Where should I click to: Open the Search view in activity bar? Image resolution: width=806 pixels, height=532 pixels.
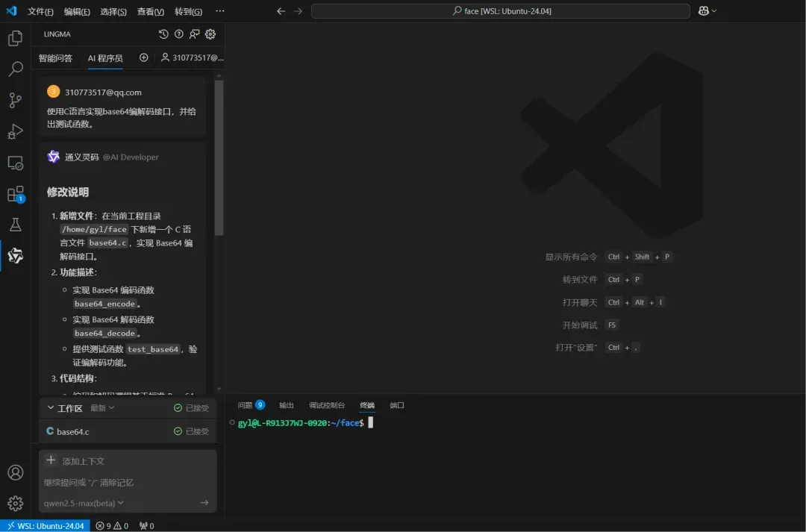tap(16, 69)
